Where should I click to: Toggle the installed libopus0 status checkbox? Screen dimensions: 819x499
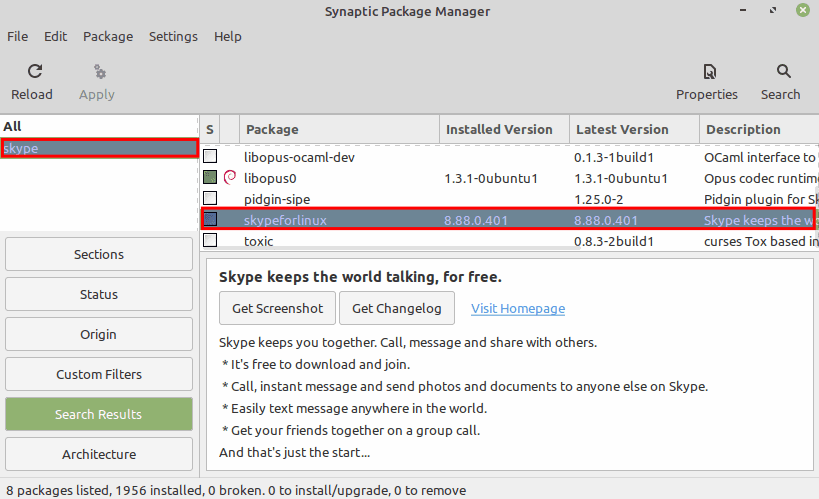[210, 178]
